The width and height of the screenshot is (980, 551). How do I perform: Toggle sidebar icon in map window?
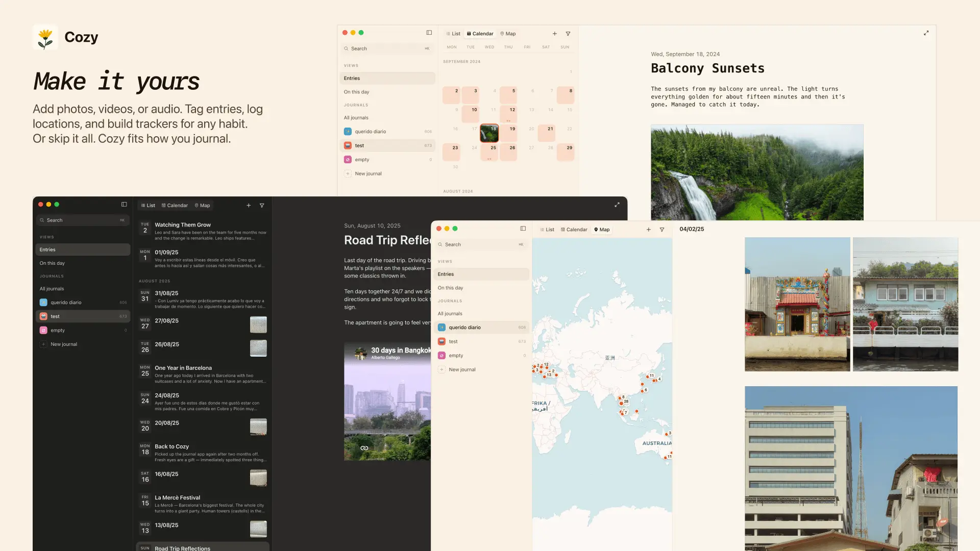point(523,229)
